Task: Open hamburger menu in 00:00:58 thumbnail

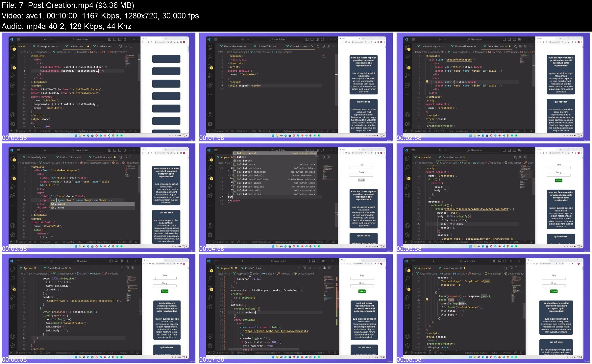Action: pyautogui.click(x=18, y=39)
